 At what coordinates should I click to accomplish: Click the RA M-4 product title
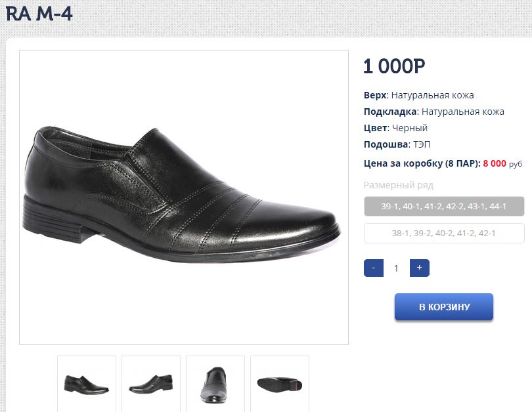click(x=39, y=13)
